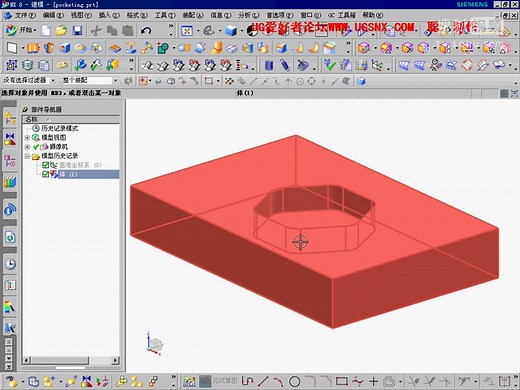
Task: Click the shaded blue cube render style icon
Action: 231,31
